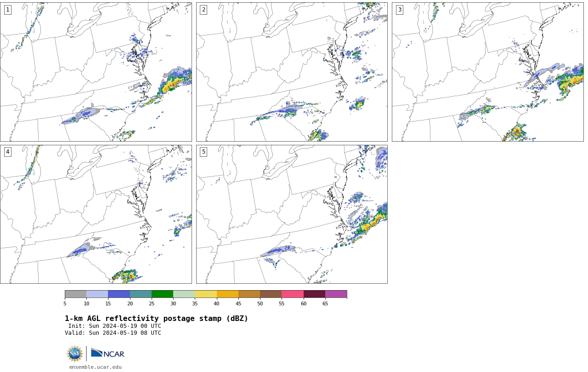Click the panel number 3 label box

click(400, 10)
